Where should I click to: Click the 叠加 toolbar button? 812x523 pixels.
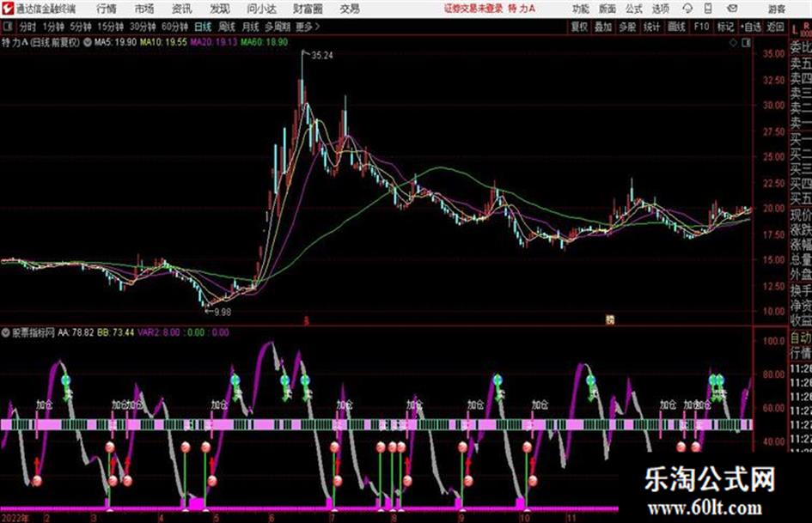[603, 27]
